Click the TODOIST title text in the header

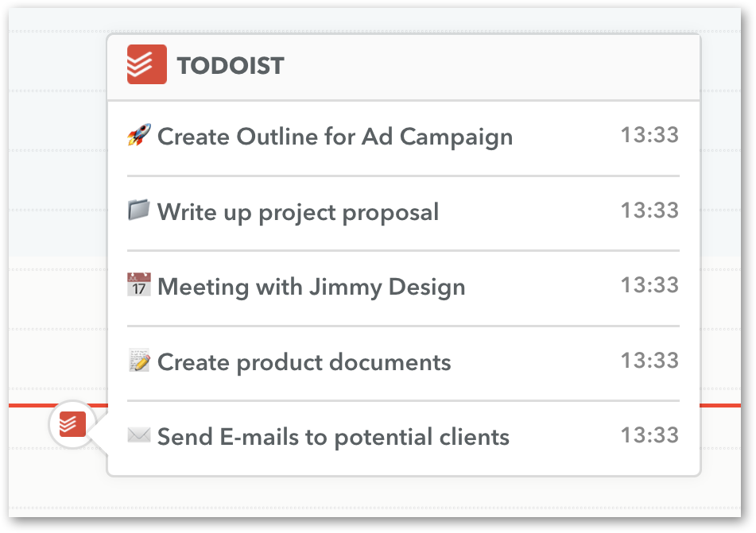point(230,65)
